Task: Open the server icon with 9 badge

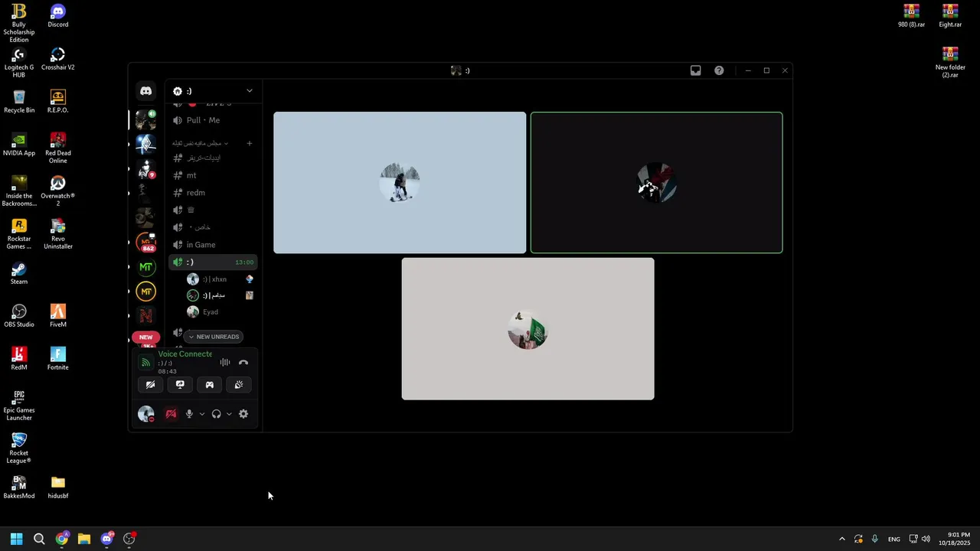Action: (x=145, y=169)
